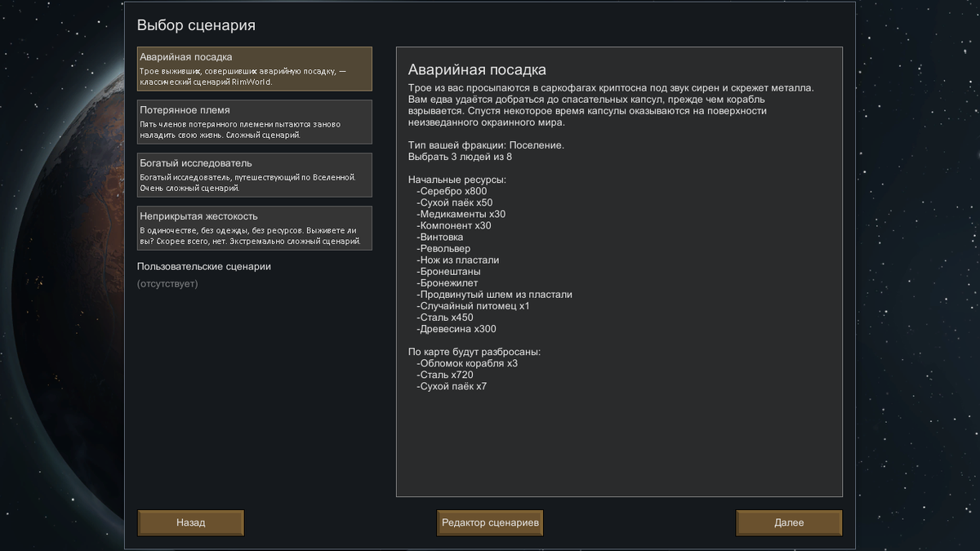980x551 pixels.
Task: Open the Редактор сценариев
Action: (x=490, y=522)
